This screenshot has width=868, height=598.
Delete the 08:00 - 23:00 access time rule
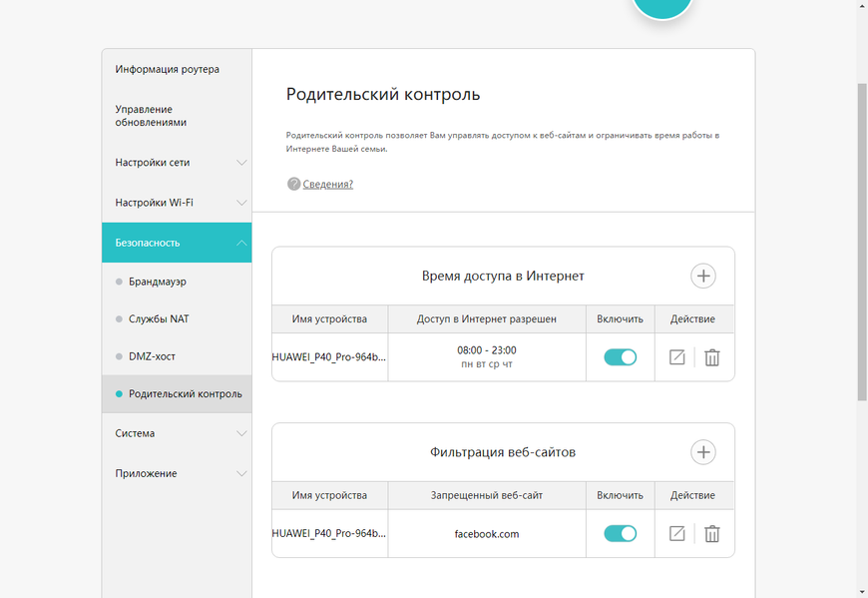pos(712,357)
